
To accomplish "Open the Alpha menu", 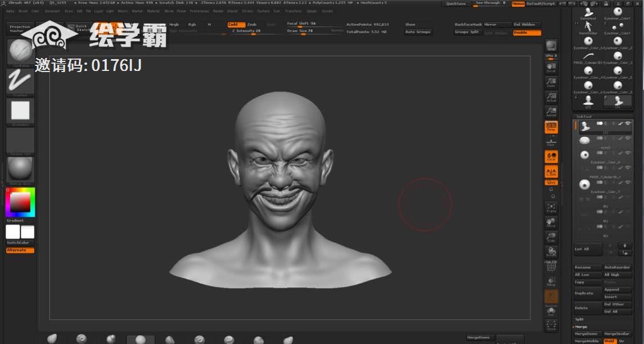I will pos(10,11).
